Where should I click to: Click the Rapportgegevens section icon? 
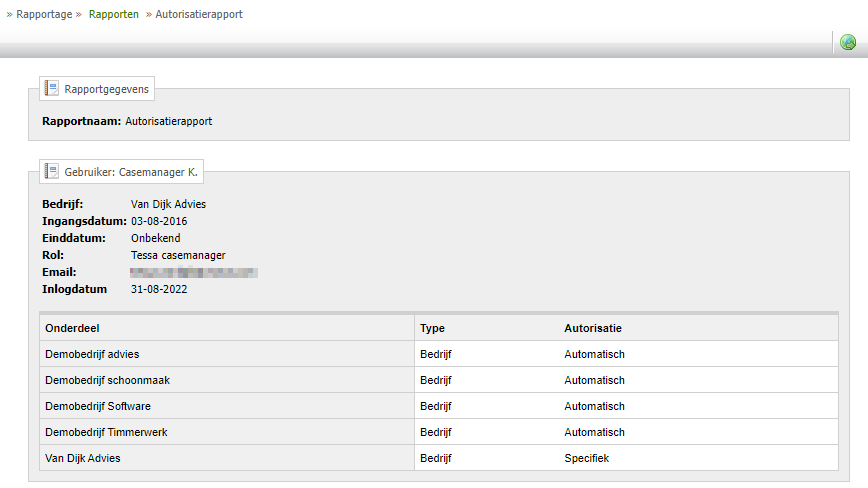click(x=52, y=89)
